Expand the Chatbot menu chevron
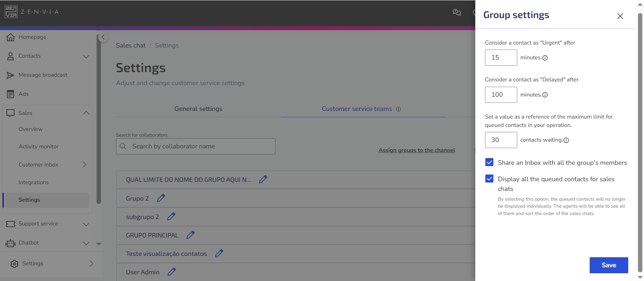The height and width of the screenshot is (281, 644). coord(86,243)
